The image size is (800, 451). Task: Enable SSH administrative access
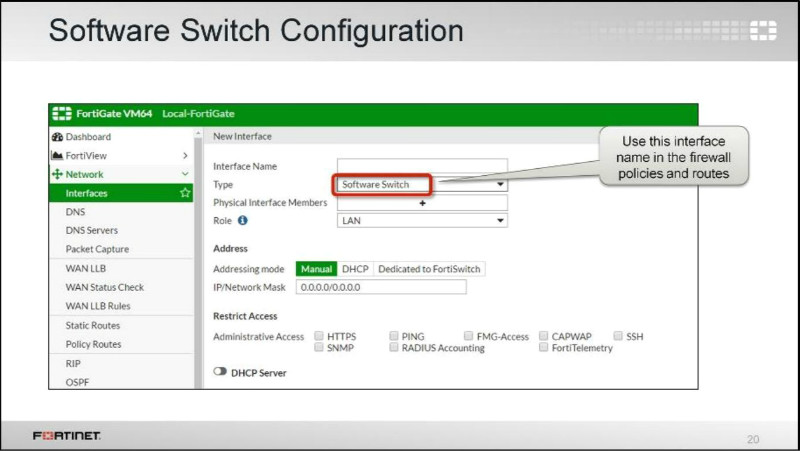618,336
